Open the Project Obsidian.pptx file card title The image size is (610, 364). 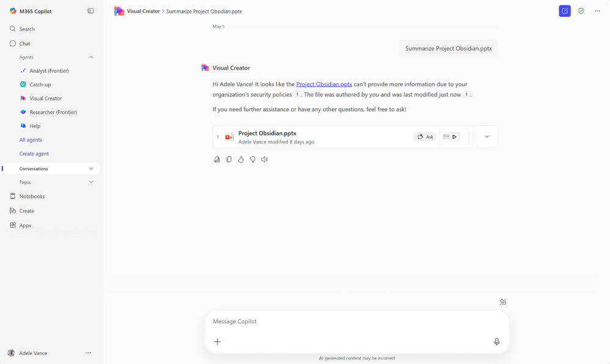(x=267, y=133)
